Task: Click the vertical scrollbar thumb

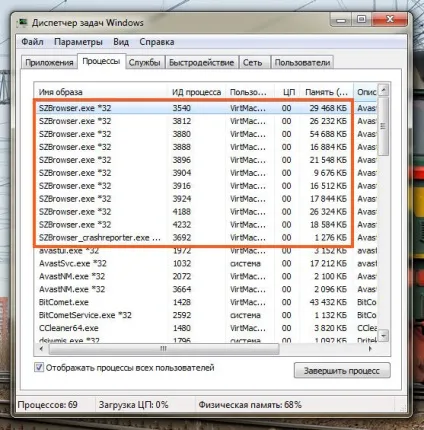Action: 383,126
